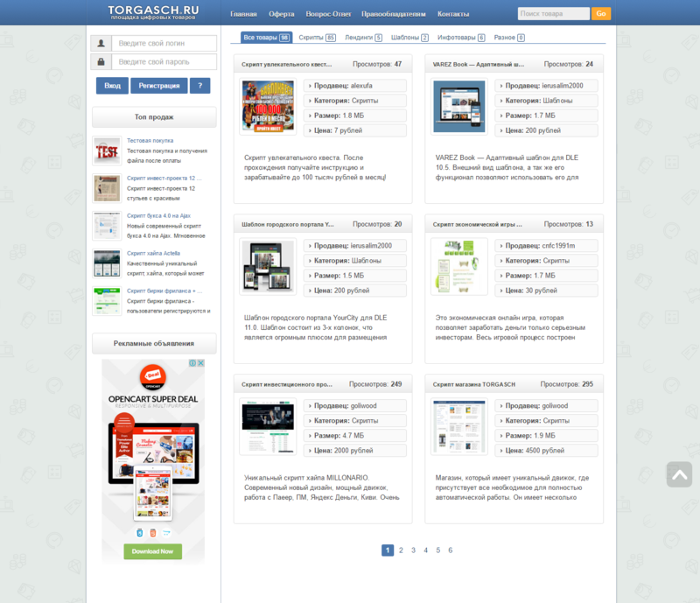700x603 pixels.
Task: Click the Вход login button
Action: tap(112, 85)
